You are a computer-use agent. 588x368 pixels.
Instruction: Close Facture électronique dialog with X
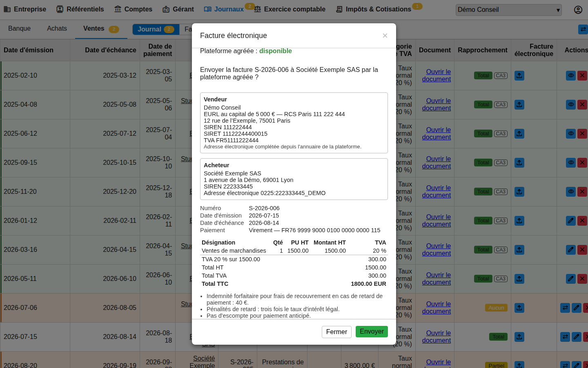(385, 36)
